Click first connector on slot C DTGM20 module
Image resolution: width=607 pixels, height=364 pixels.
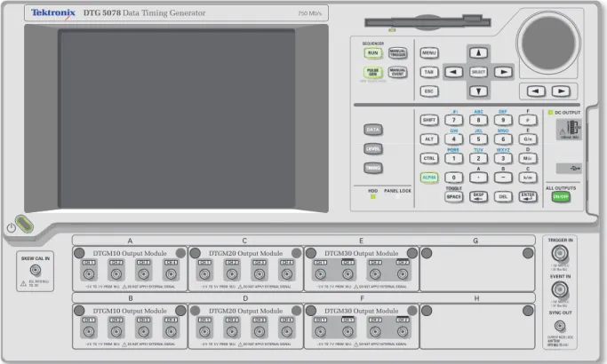204,274
